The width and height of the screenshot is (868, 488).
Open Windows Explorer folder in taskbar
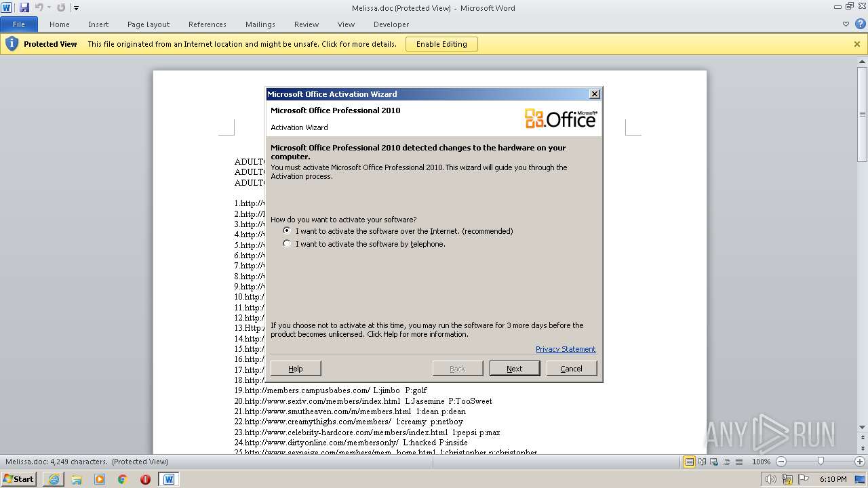point(77,479)
